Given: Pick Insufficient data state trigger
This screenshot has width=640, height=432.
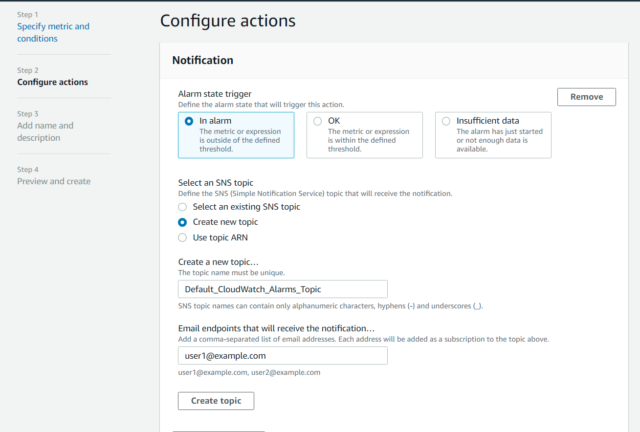Looking at the screenshot, I should [493, 135].
